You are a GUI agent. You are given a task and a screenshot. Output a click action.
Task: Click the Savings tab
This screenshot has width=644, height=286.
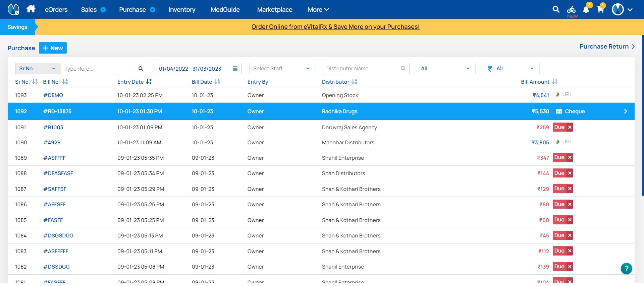click(x=17, y=27)
